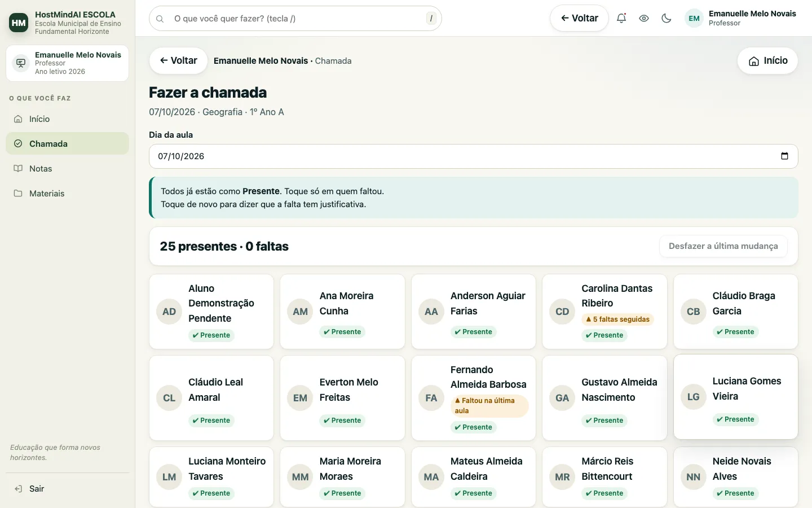
Task: Click the Dia da aula date field
Action: pos(474,156)
